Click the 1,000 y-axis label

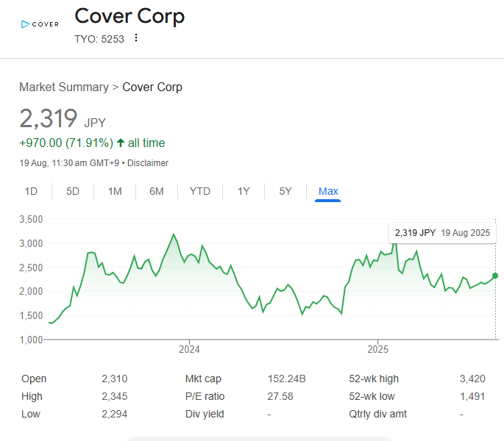coord(31,340)
